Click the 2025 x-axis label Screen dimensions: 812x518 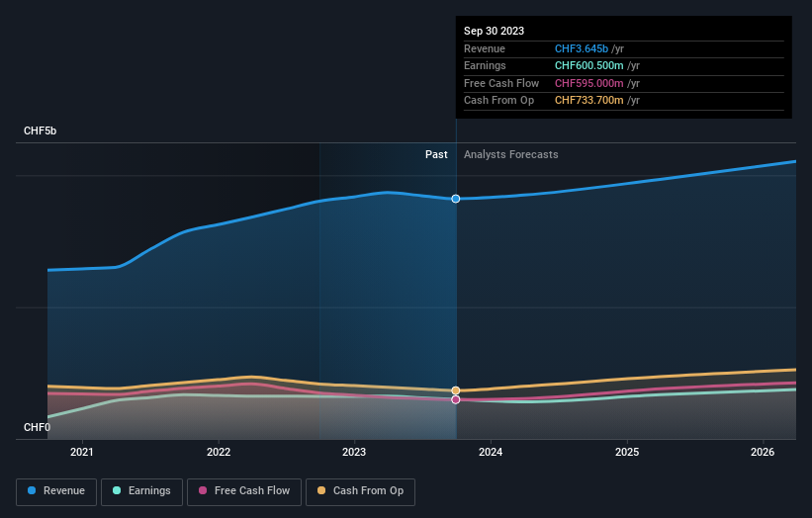tap(627, 453)
